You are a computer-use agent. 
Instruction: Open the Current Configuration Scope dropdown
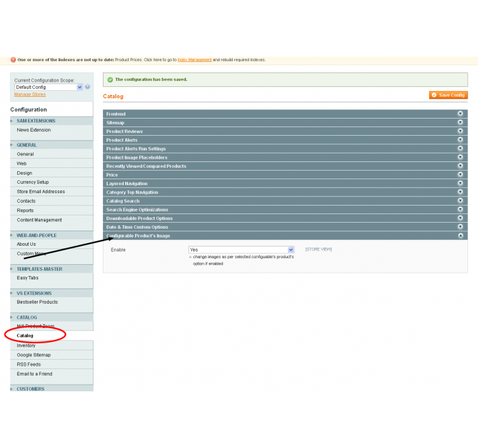tap(49, 87)
